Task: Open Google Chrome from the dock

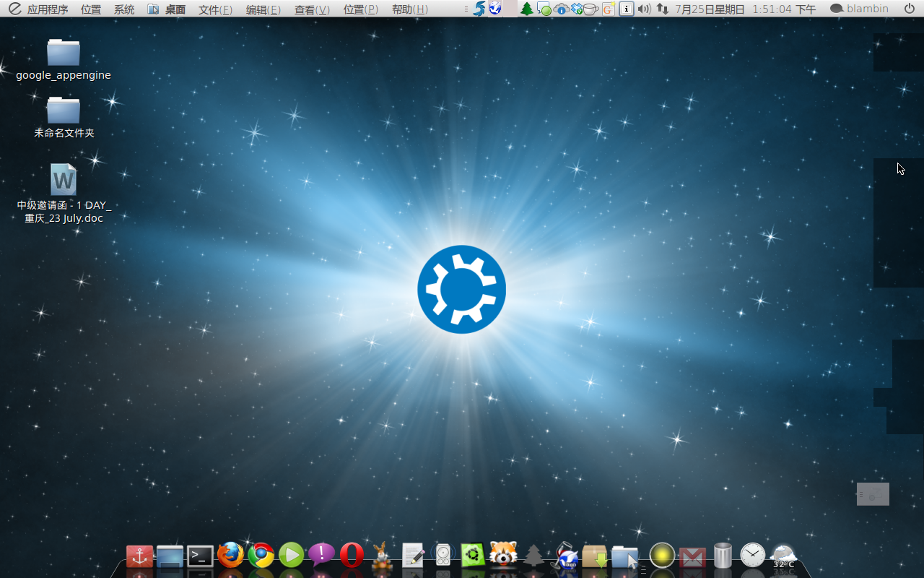Action: pyautogui.click(x=261, y=555)
